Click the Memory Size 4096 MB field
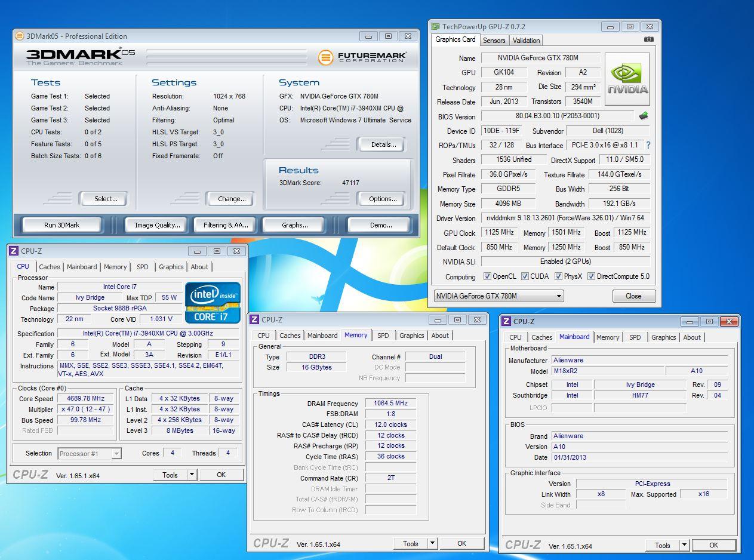This screenshot has width=754, height=560. click(x=508, y=204)
